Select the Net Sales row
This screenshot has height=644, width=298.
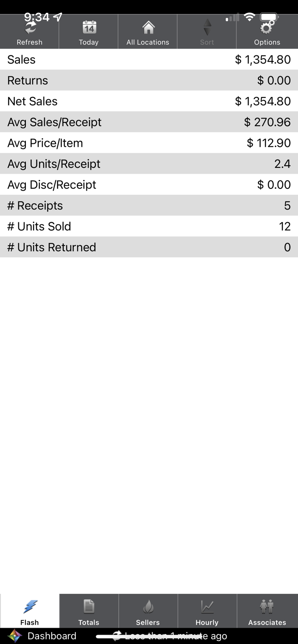pos(149,101)
